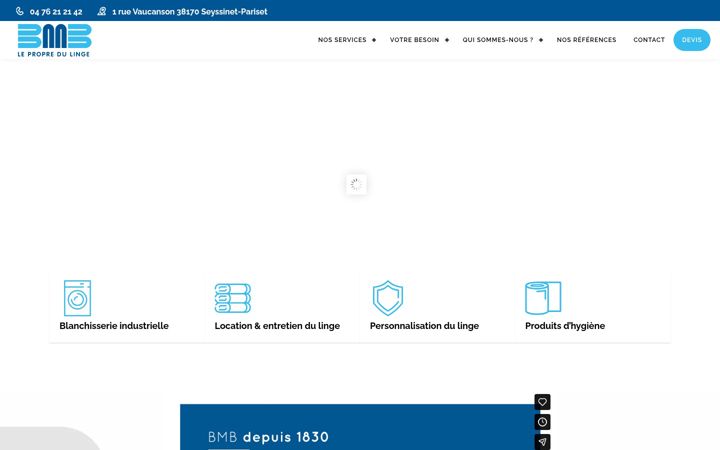Click the washing machine icon
The width and height of the screenshot is (720, 450).
tap(77, 298)
